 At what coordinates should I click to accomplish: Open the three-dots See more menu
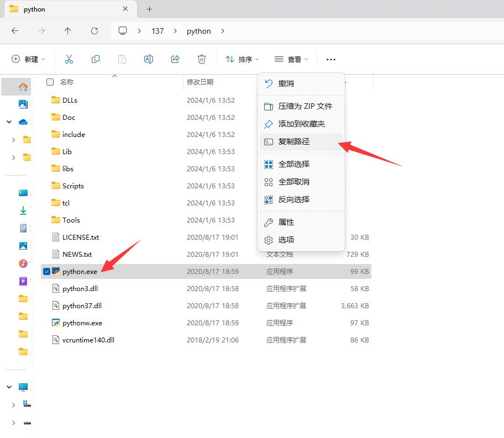pyautogui.click(x=330, y=60)
